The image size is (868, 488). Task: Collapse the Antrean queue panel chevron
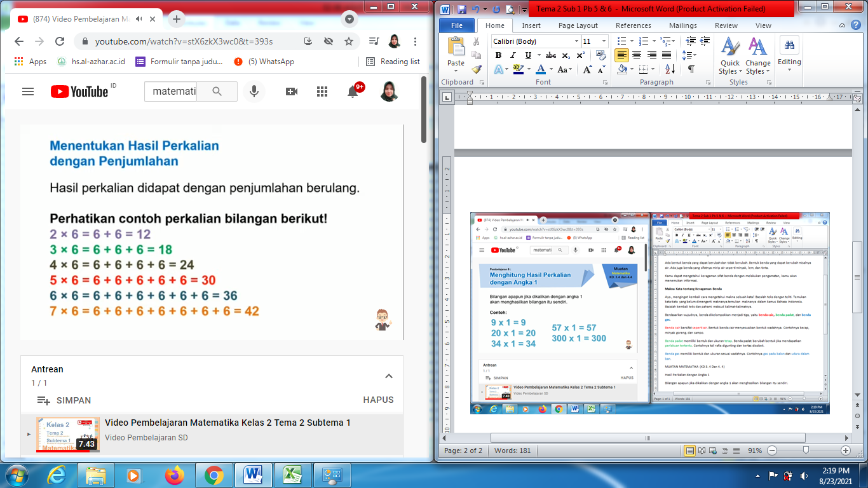pyautogui.click(x=389, y=376)
